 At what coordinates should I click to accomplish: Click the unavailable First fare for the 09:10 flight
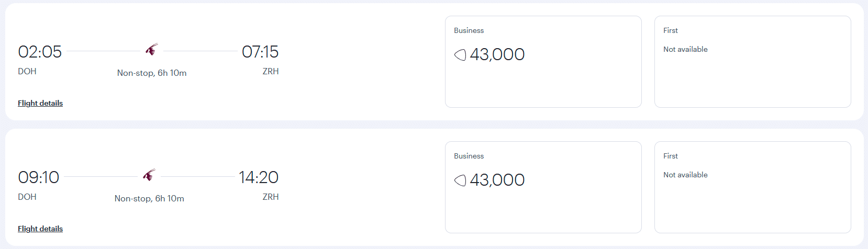point(752,187)
